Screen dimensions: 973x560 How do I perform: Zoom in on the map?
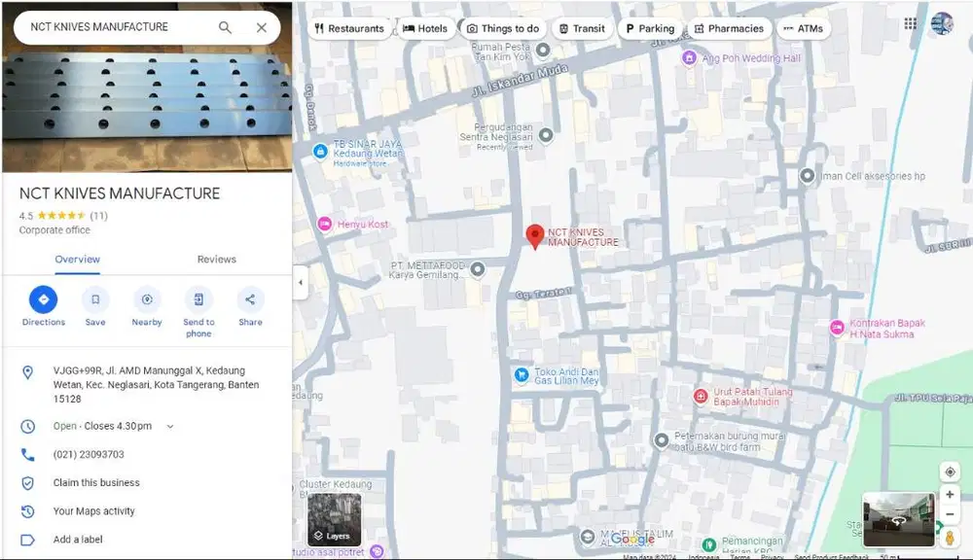[950, 495]
